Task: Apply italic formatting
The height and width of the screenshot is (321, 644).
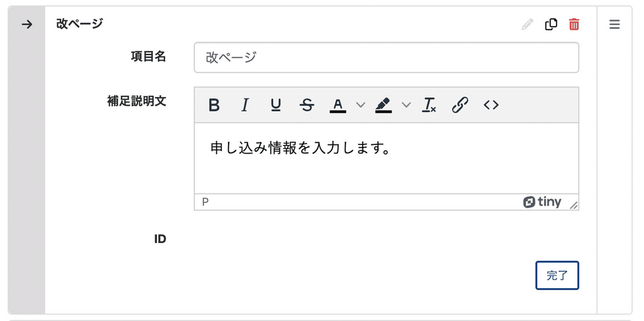Action: (x=245, y=105)
